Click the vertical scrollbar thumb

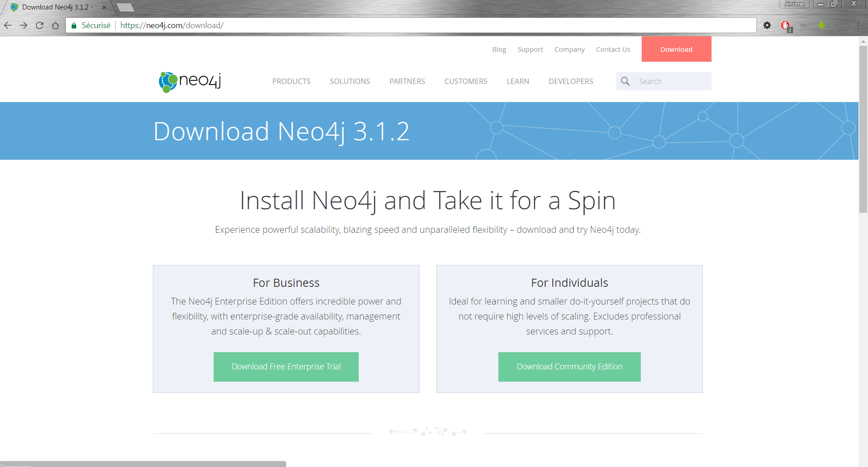click(863, 129)
